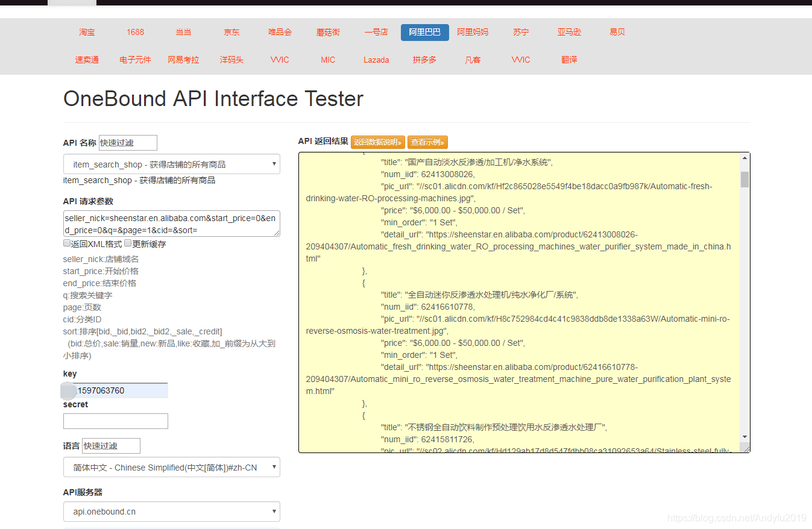812x529 pixels.
Task: Open the 洋码头 tab
Action: (231, 60)
